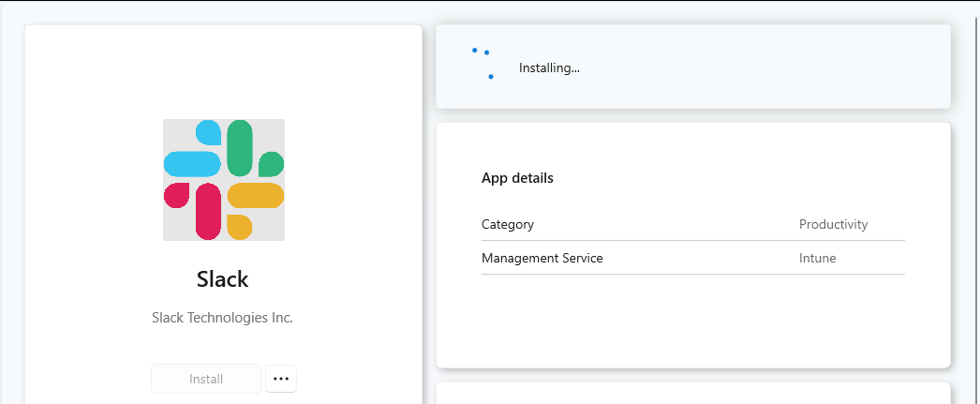
Task: Click the App details heading
Action: 517,178
